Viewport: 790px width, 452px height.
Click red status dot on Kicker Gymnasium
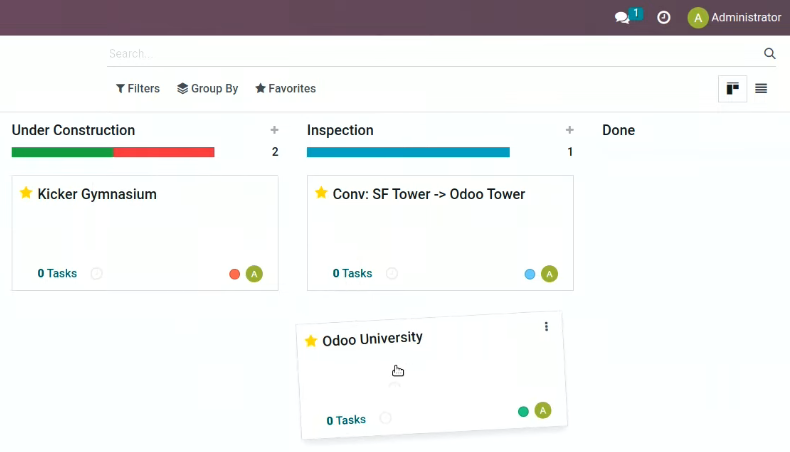pyautogui.click(x=234, y=274)
